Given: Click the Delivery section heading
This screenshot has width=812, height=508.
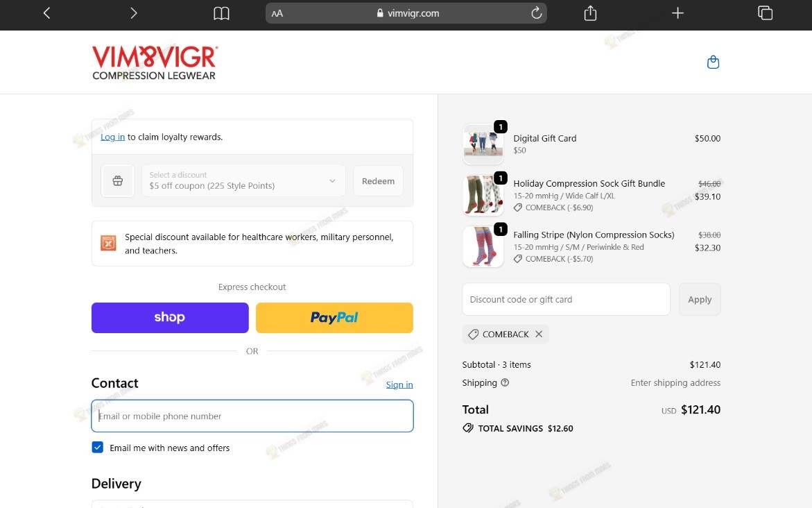Looking at the screenshot, I should pyautogui.click(x=116, y=484).
